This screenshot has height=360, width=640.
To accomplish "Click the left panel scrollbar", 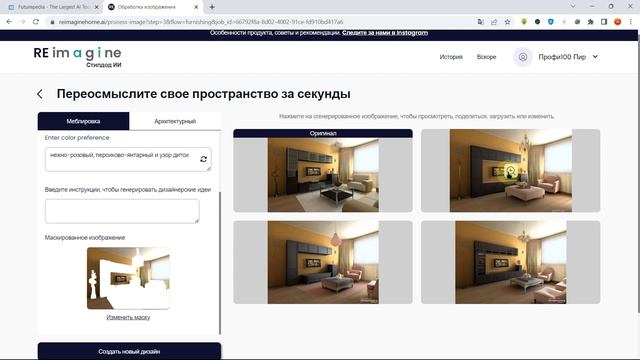I will 220,263.
